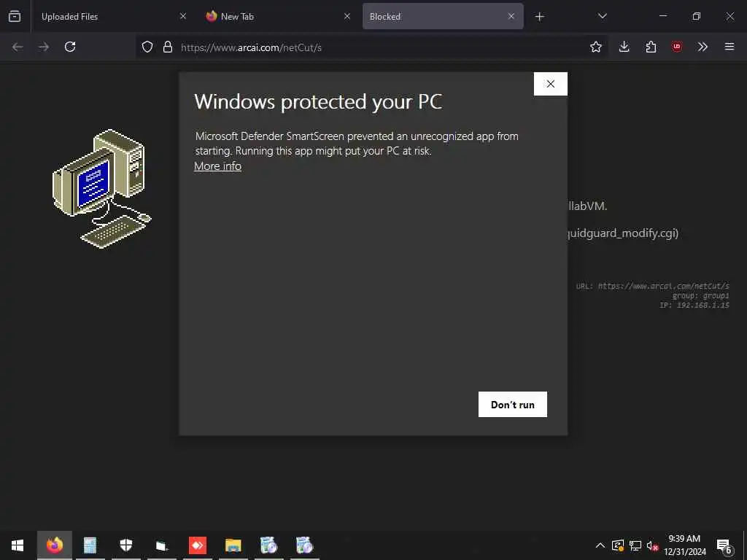
Task: Click the IP: 192.168.1.15 text
Action: tap(694, 305)
